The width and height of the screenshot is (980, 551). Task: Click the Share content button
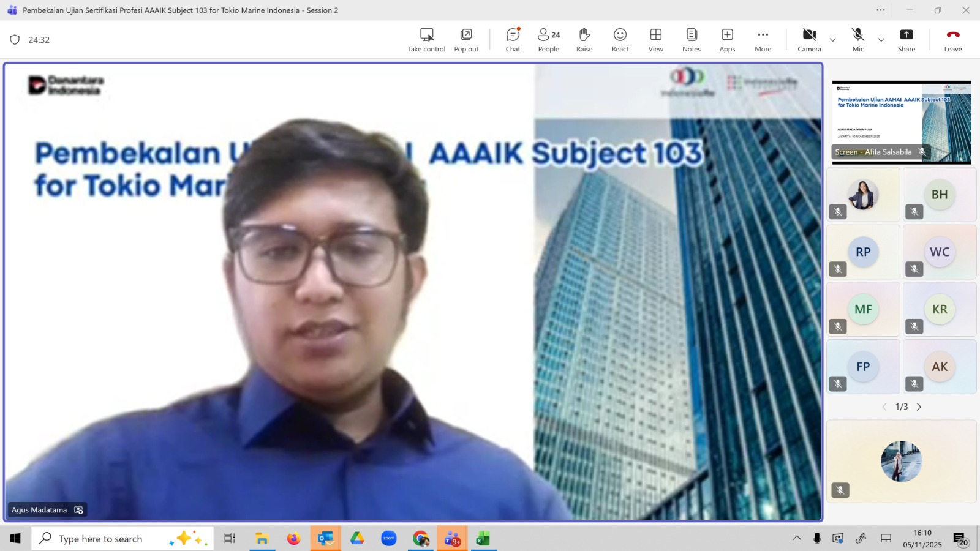pyautogui.click(x=906, y=40)
